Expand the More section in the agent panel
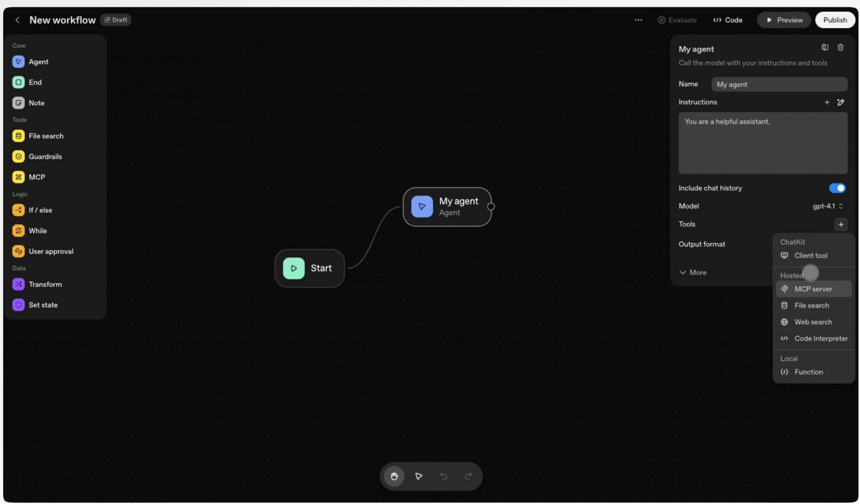Viewport: 860px width, 504px height. (x=692, y=272)
